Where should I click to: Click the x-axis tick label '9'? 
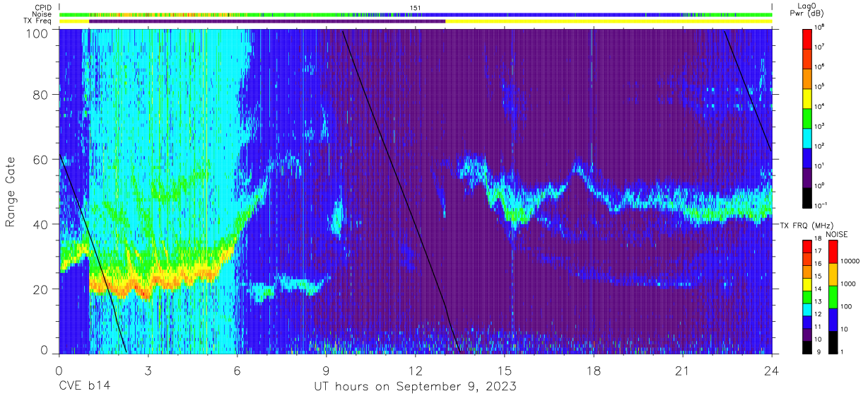[326, 370]
